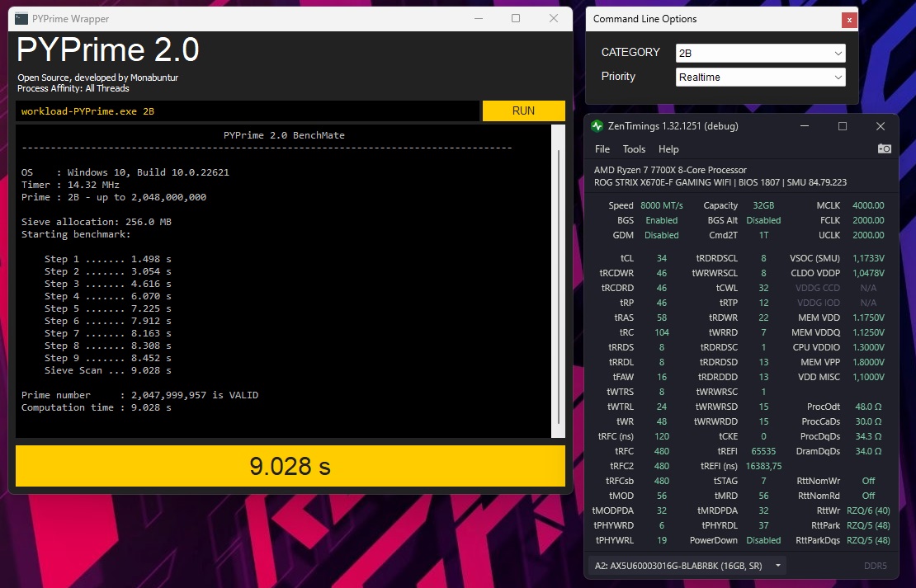Click the GDM value Disabled
This screenshot has height=588, width=916.
pos(661,235)
